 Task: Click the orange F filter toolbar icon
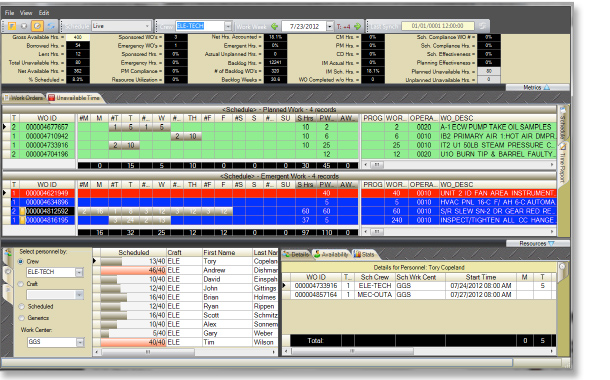12,26
